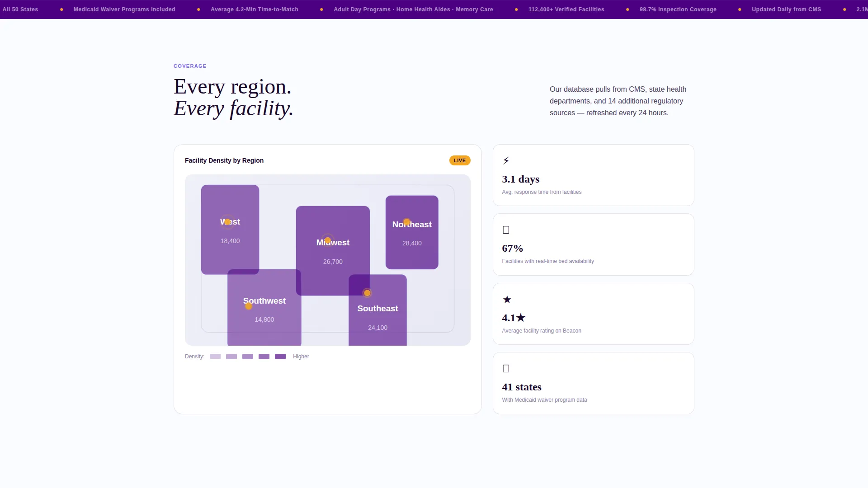Click the 'Every facility.' italic heading
The height and width of the screenshot is (488, 868).
(x=233, y=108)
